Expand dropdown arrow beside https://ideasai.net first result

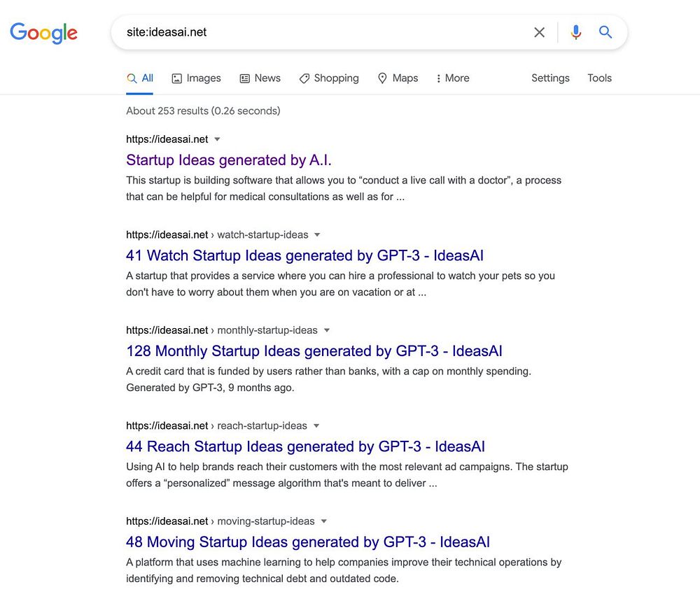point(218,139)
